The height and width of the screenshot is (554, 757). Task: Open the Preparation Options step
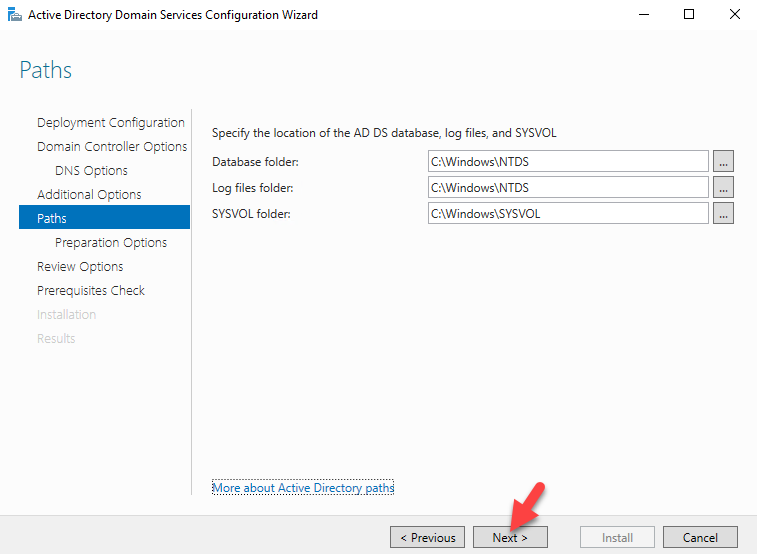pos(111,243)
